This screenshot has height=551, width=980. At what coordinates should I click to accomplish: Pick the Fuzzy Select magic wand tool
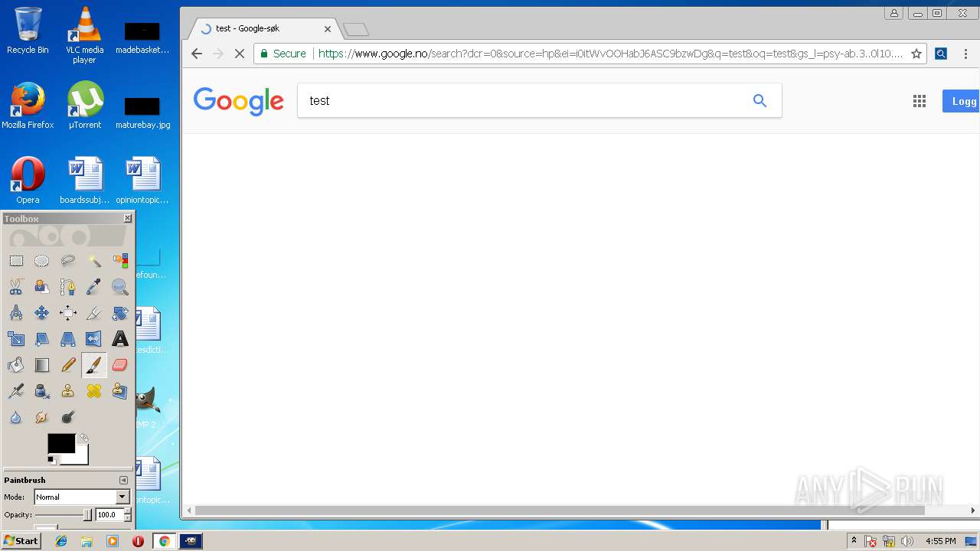point(94,261)
